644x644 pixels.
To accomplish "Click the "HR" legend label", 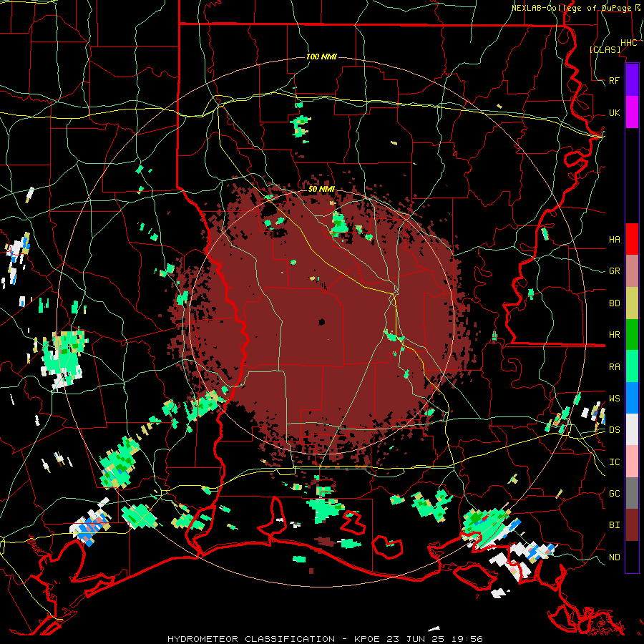I will coord(615,335).
